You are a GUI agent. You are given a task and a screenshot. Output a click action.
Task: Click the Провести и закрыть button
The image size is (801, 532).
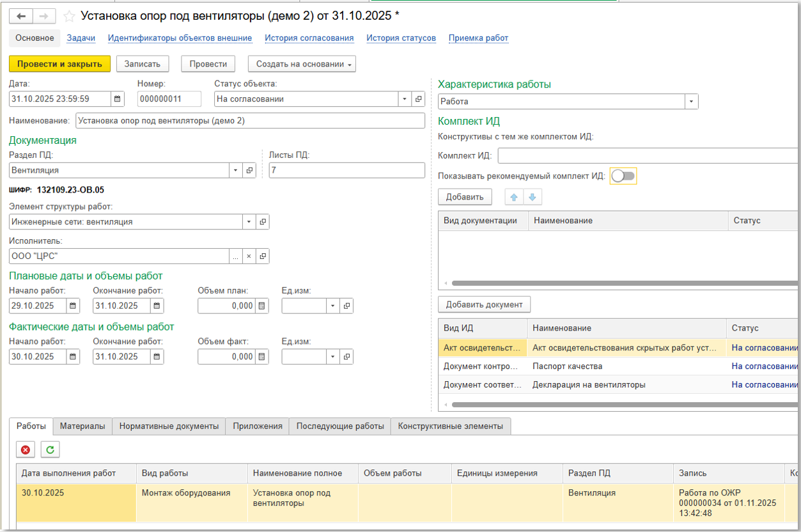pos(59,64)
